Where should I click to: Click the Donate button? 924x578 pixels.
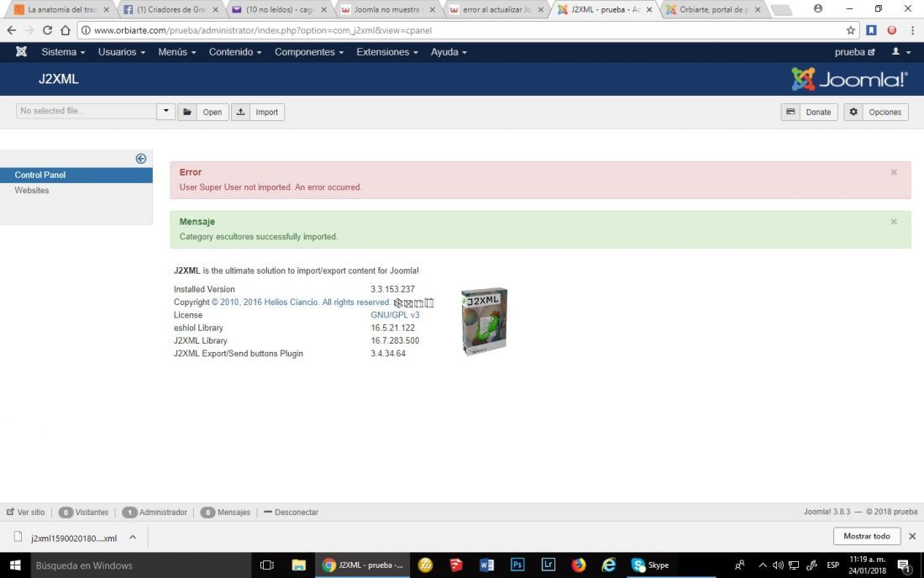pyautogui.click(x=809, y=112)
